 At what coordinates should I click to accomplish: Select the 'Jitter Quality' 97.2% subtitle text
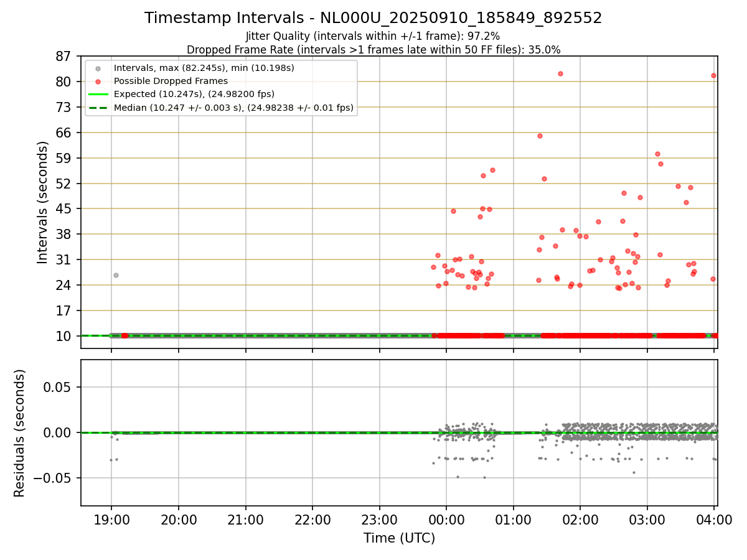point(374,37)
